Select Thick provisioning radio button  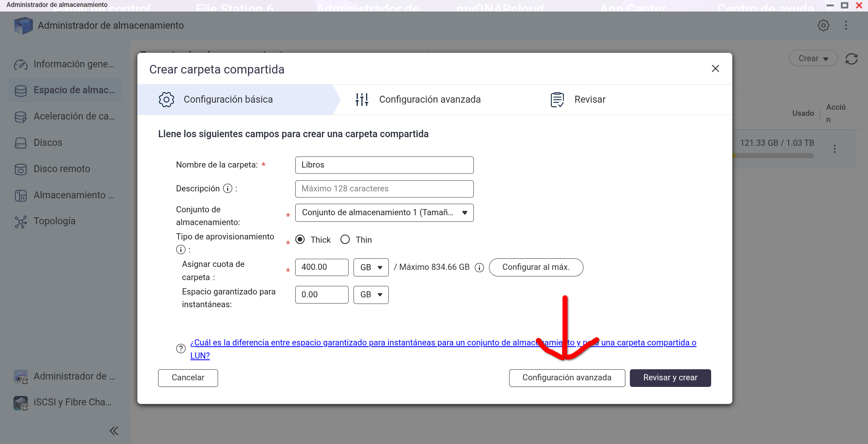tap(300, 239)
